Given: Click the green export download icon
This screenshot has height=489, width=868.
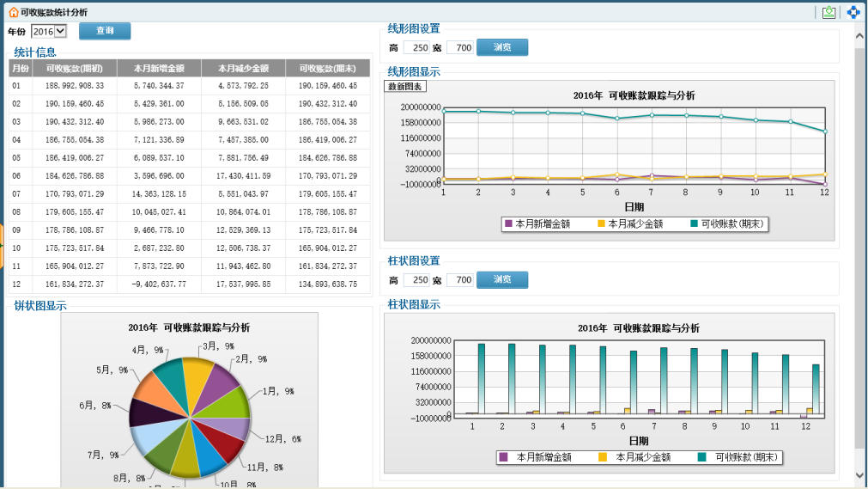Looking at the screenshot, I should tap(829, 12).
